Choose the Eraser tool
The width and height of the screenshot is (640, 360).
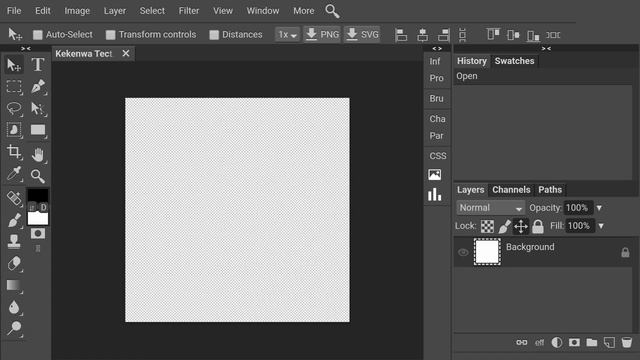[14, 263]
